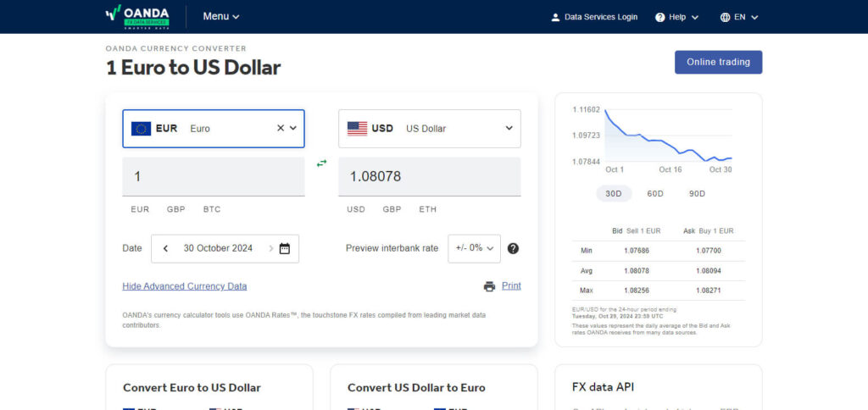Clear the EUR currency selection with X
Image resolution: width=868 pixels, height=410 pixels.
[x=280, y=128]
